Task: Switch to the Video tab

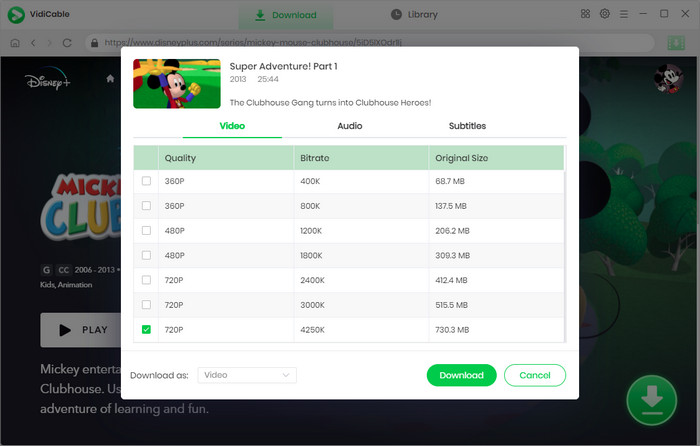Action: pyautogui.click(x=232, y=126)
